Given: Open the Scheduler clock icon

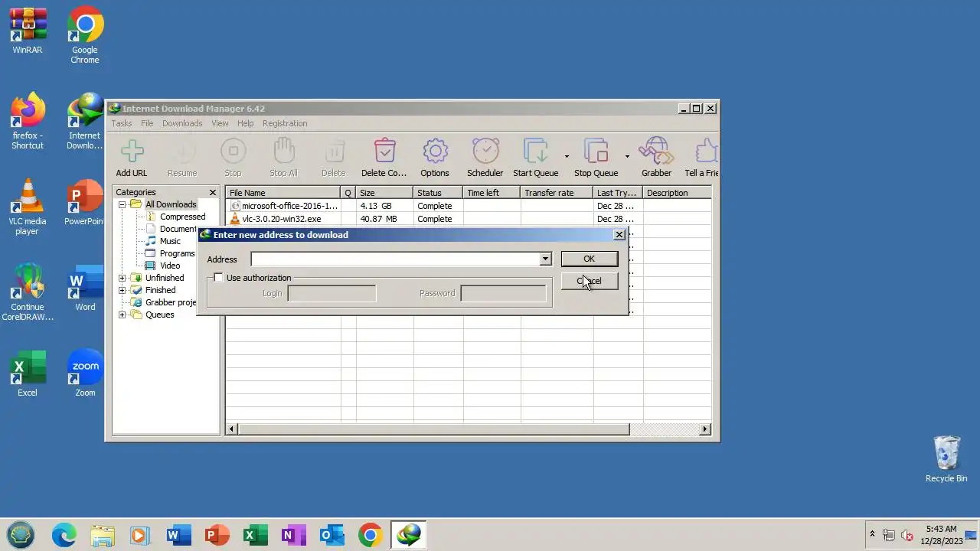Looking at the screenshot, I should pos(485,151).
